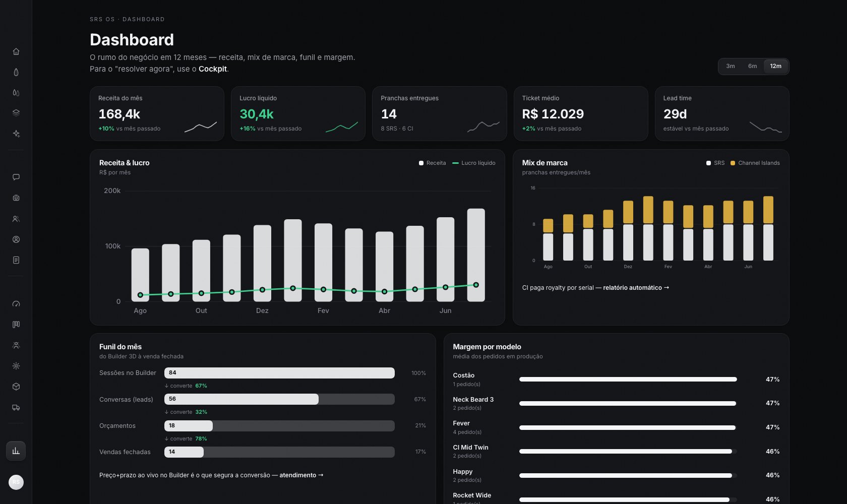Toggle Lucro líquido series in legend

474,163
